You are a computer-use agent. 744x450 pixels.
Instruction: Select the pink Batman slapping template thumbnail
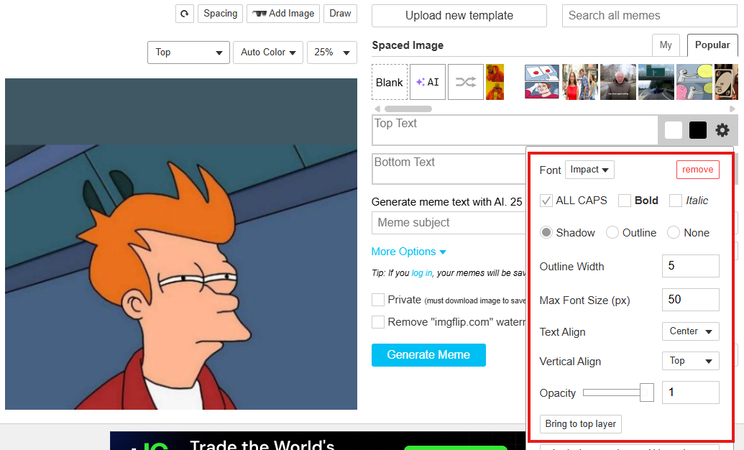[x=694, y=82]
